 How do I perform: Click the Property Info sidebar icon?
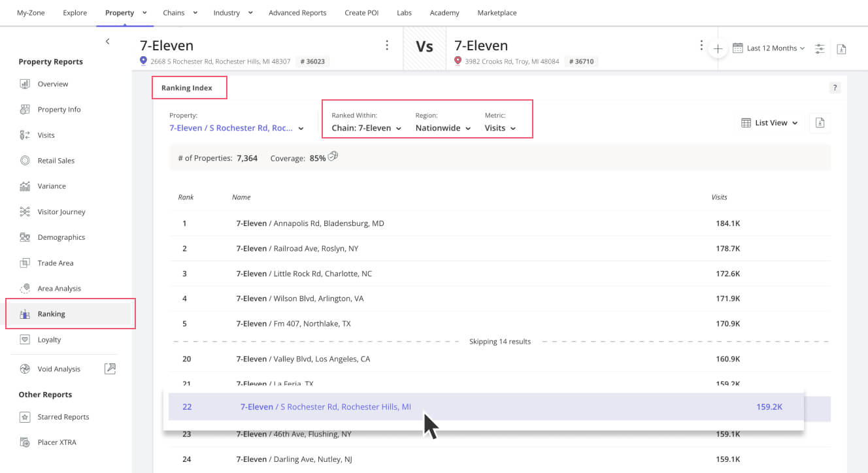[x=25, y=109]
